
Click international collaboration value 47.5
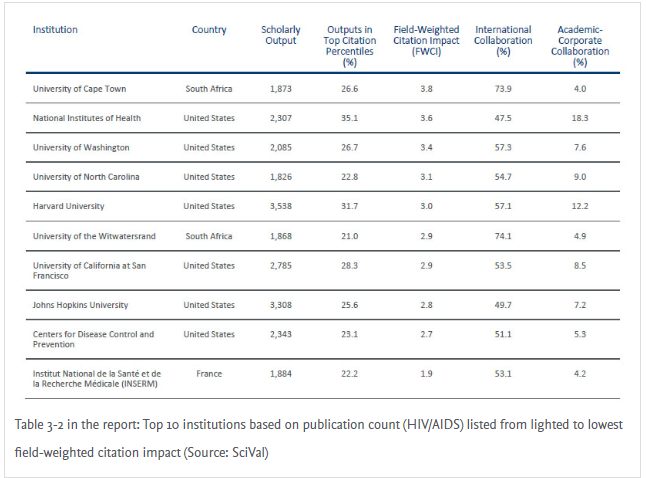tap(503, 118)
